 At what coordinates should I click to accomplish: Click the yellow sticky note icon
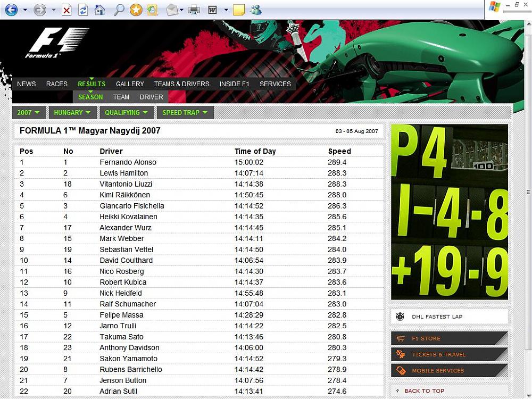(239, 10)
